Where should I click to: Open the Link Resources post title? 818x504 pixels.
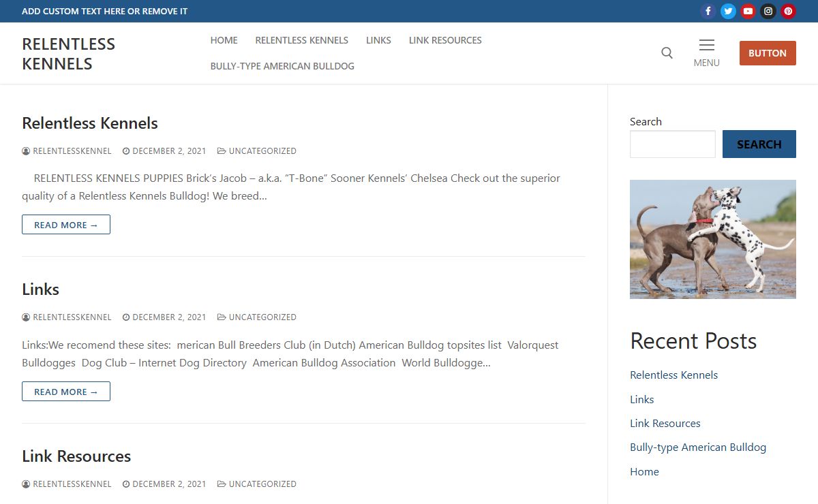(76, 456)
